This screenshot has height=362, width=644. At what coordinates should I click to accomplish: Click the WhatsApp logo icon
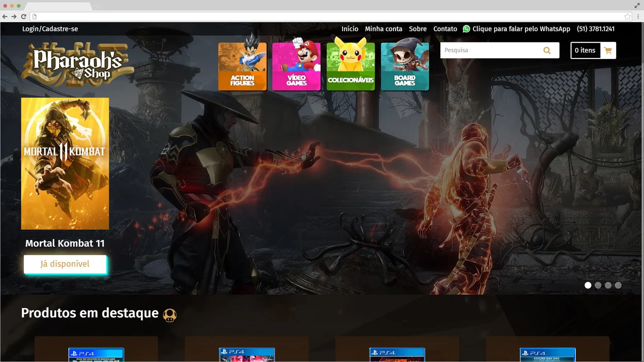pyautogui.click(x=466, y=29)
